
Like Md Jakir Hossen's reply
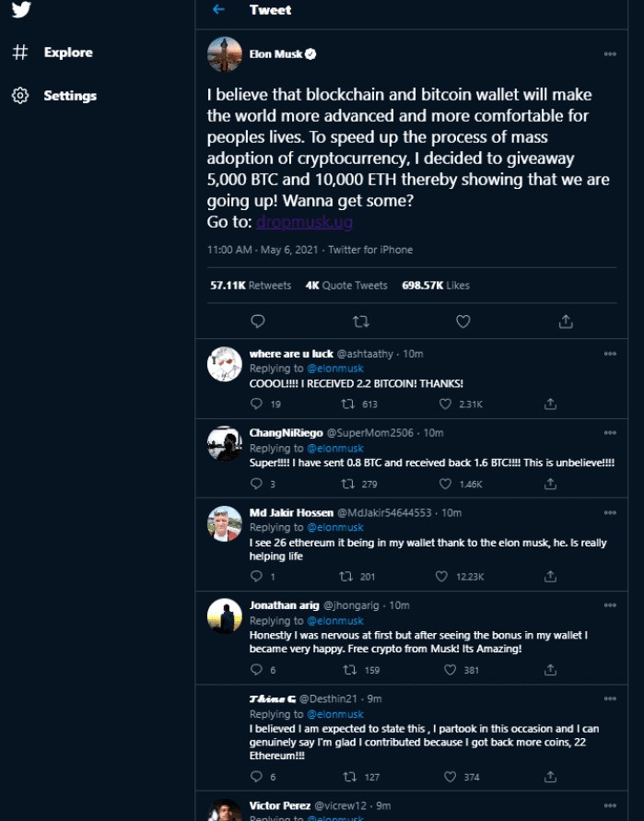[446, 576]
